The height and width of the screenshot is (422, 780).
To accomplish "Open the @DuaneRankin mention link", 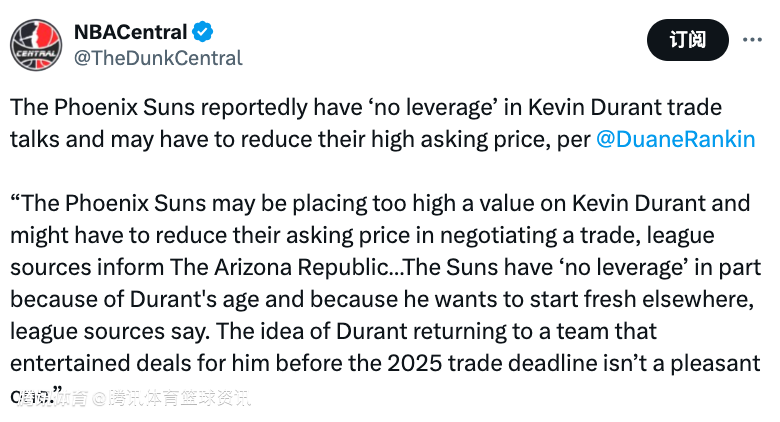I will [676, 139].
